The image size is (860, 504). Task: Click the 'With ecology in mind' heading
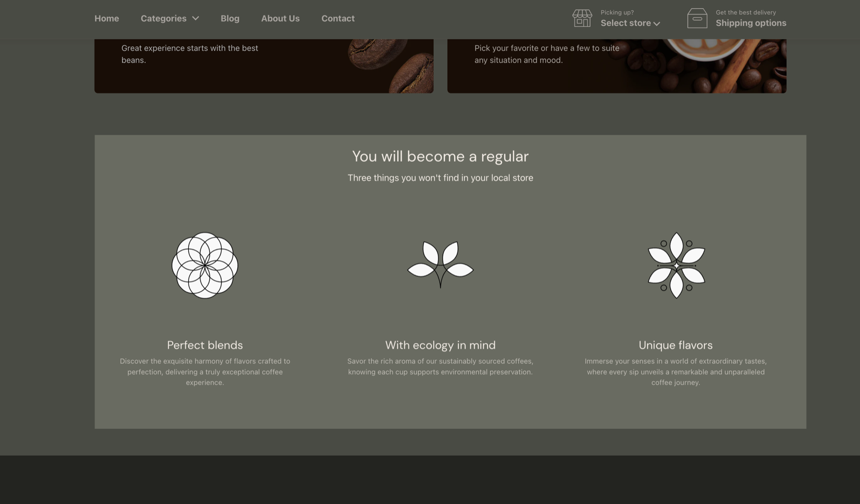(x=440, y=345)
